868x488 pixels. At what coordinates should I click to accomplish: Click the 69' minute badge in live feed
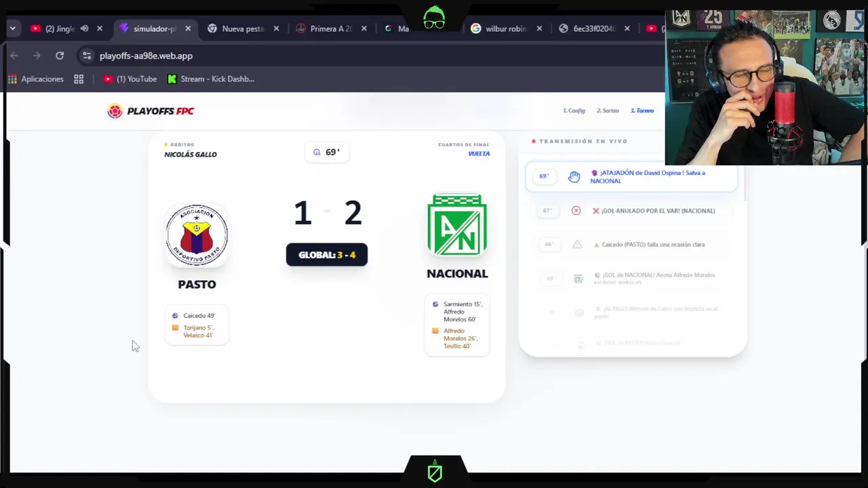pyautogui.click(x=544, y=176)
